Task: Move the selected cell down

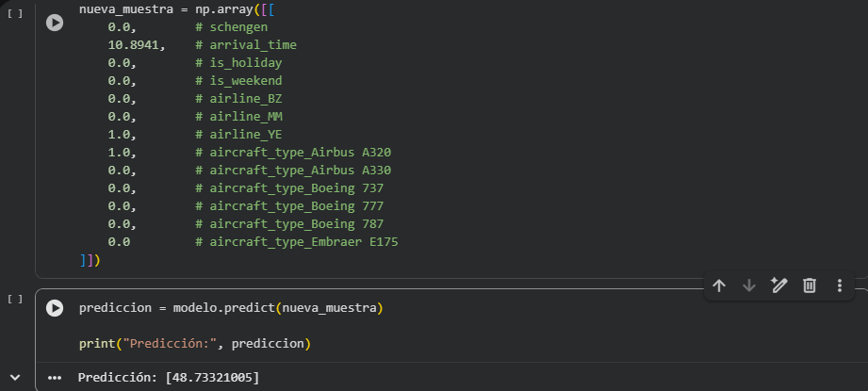Action: coord(749,285)
